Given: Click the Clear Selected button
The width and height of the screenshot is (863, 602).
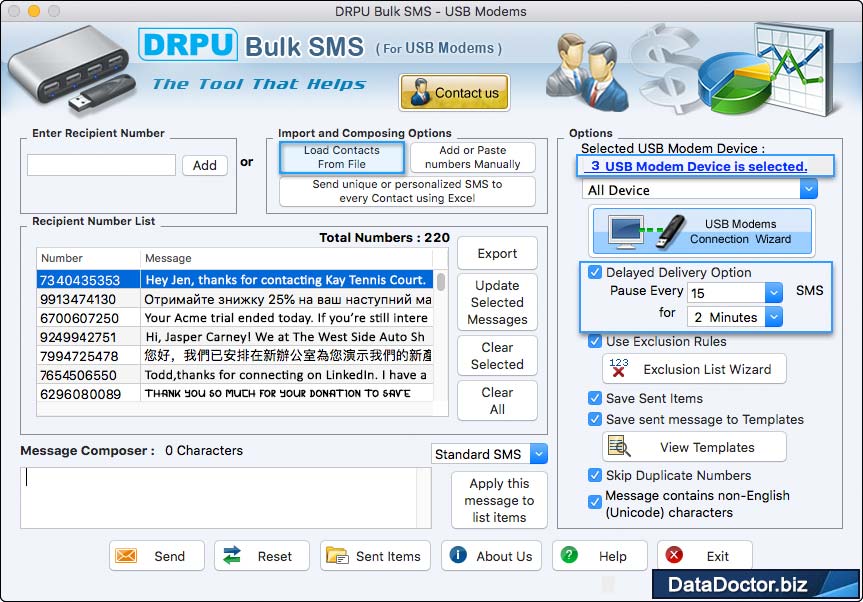Looking at the screenshot, I should point(497,355).
